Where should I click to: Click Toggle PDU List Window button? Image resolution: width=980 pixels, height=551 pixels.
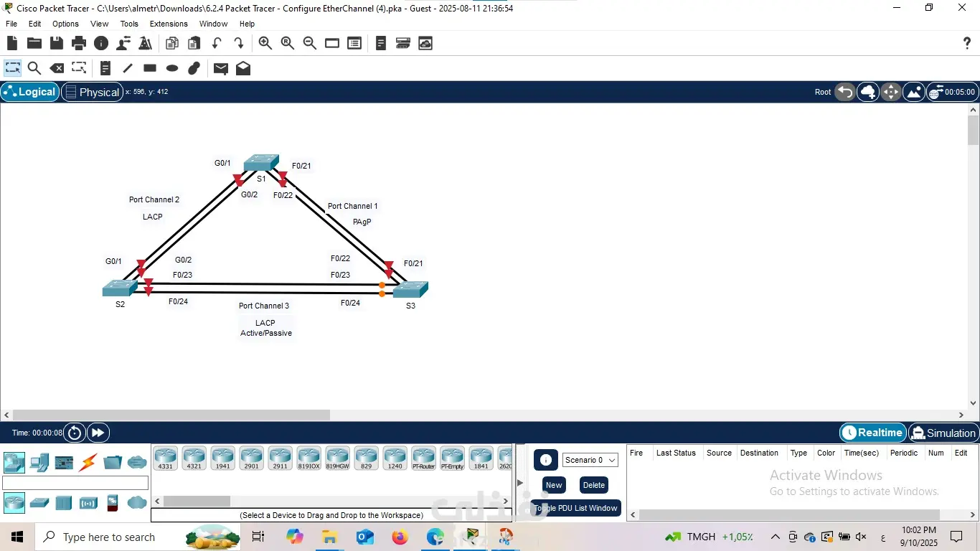pyautogui.click(x=575, y=508)
